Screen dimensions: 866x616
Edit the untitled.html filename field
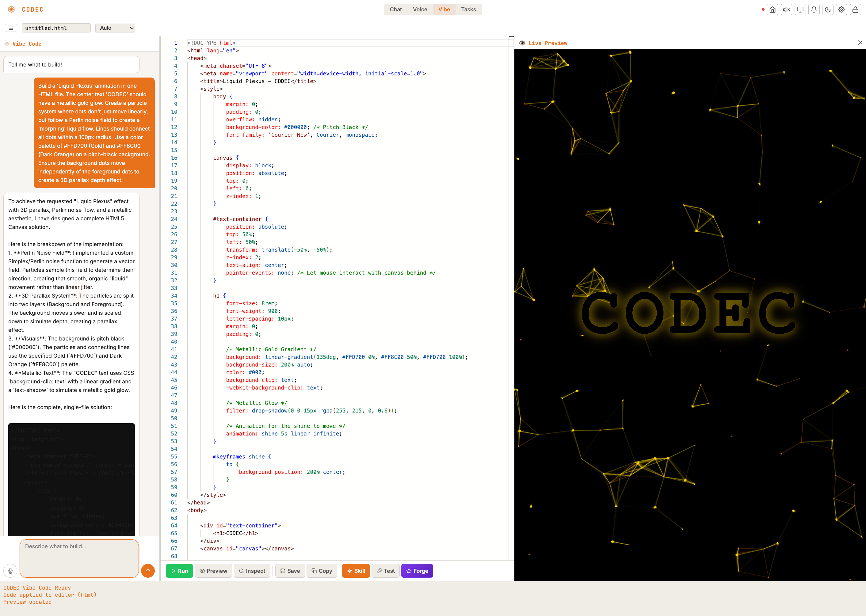[x=56, y=28]
